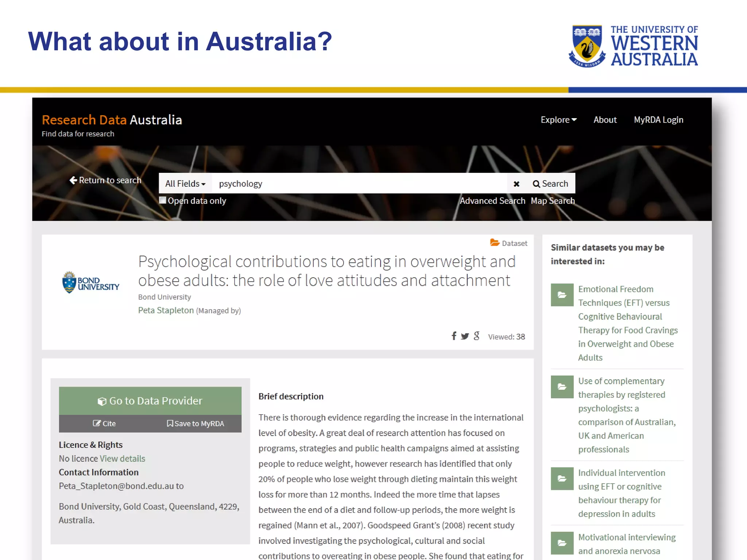Click MyRDA Login
The height and width of the screenshot is (560, 747).
click(658, 120)
